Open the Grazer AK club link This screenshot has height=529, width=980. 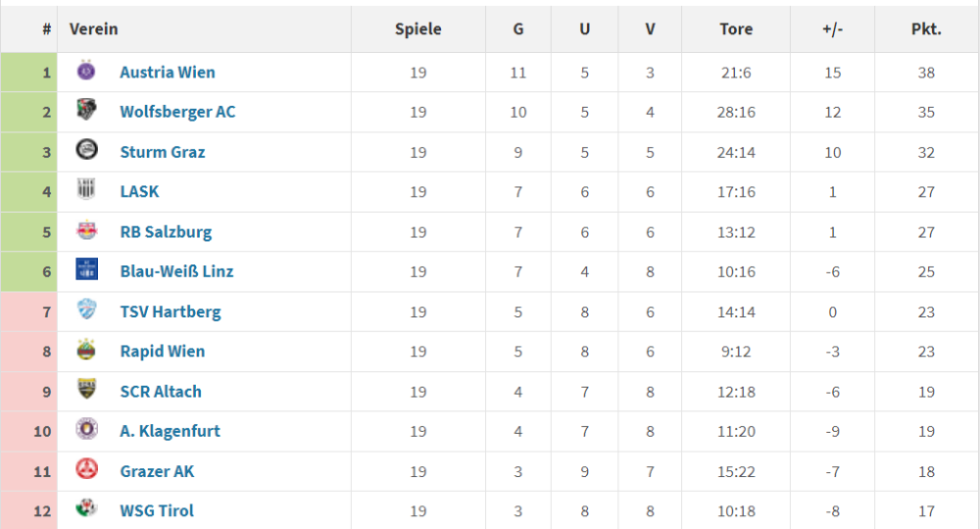click(x=157, y=471)
